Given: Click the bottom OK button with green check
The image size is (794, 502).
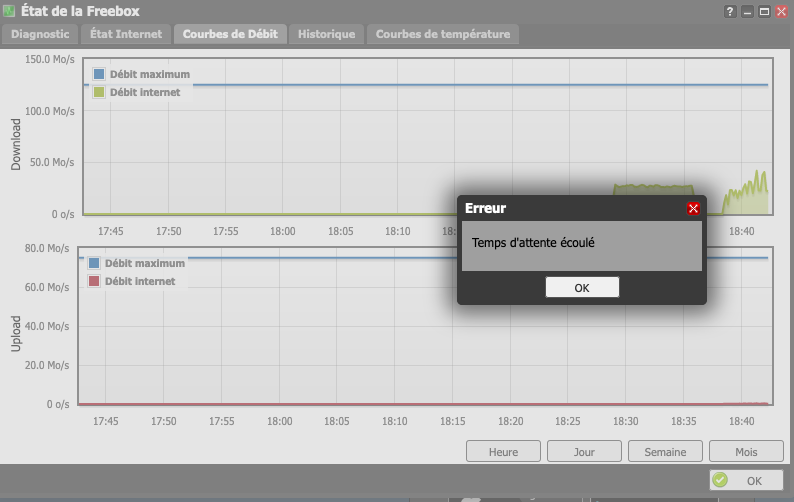Looking at the screenshot, I should pyautogui.click(x=746, y=480).
